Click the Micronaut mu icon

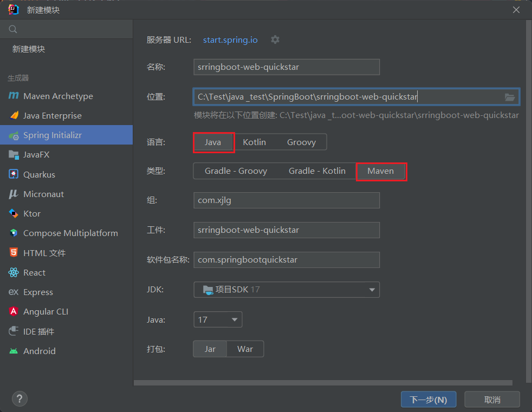coord(14,194)
